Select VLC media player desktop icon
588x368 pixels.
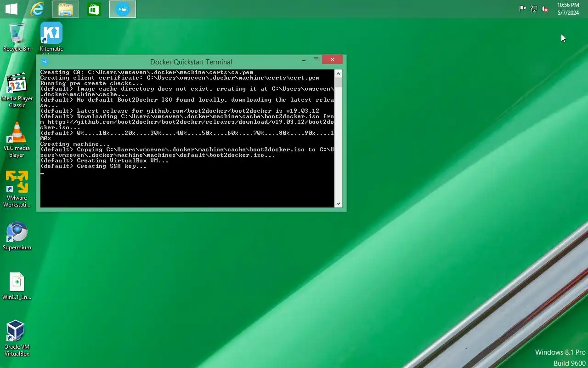coord(17,140)
